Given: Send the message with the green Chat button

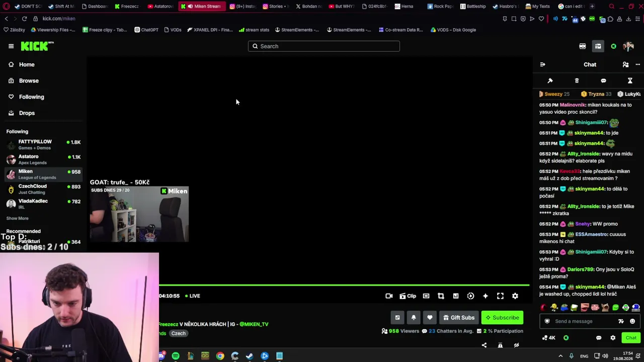Looking at the screenshot, I should [631, 338].
